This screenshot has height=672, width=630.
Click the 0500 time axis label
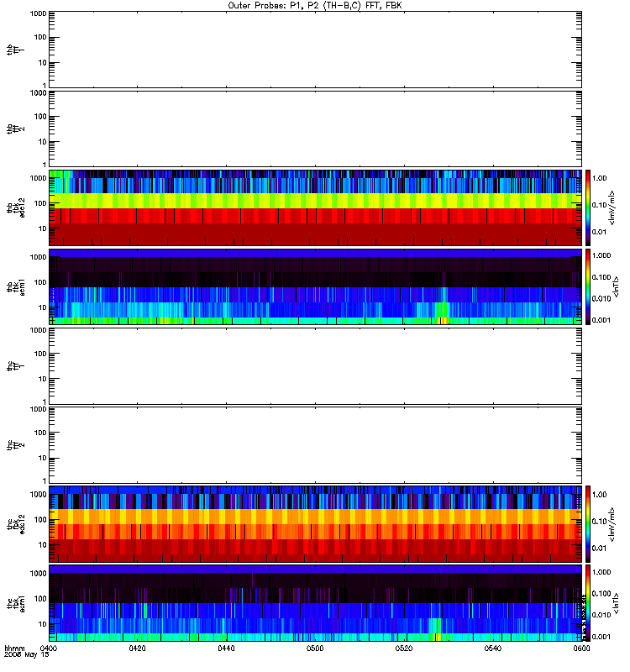click(315, 648)
